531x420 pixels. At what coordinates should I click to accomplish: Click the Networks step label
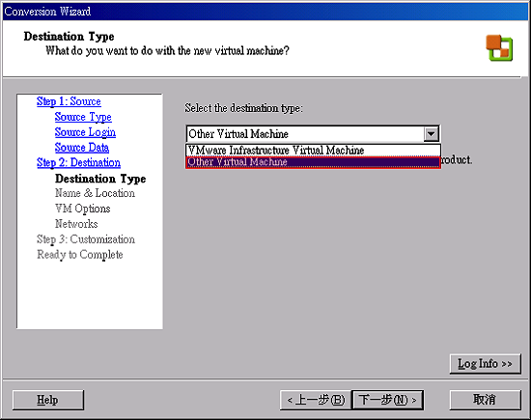[76, 224]
